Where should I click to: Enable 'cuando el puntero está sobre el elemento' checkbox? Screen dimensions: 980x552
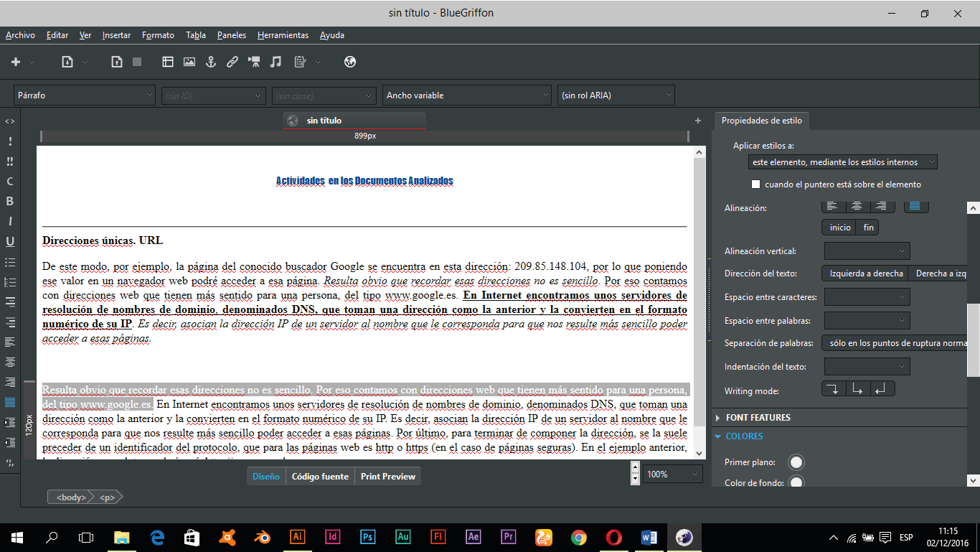point(755,184)
